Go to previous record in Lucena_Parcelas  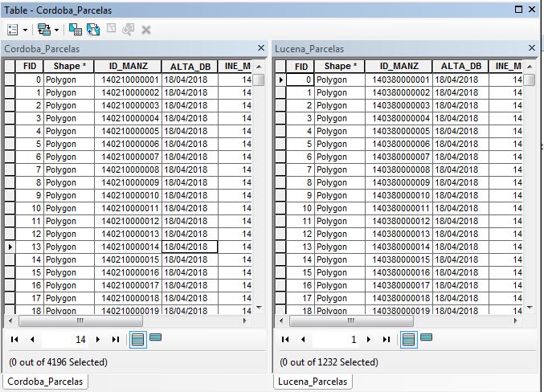pyautogui.click(x=303, y=340)
